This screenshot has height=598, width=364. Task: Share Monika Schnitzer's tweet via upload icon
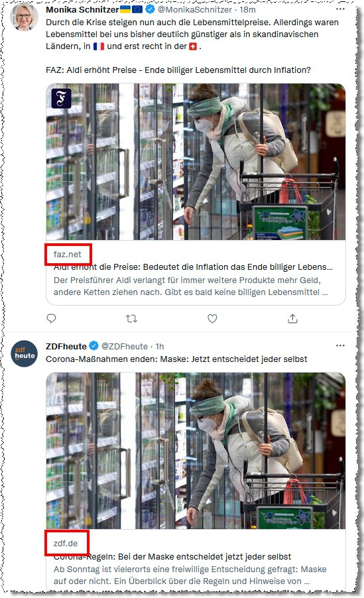(x=292, y=318)
